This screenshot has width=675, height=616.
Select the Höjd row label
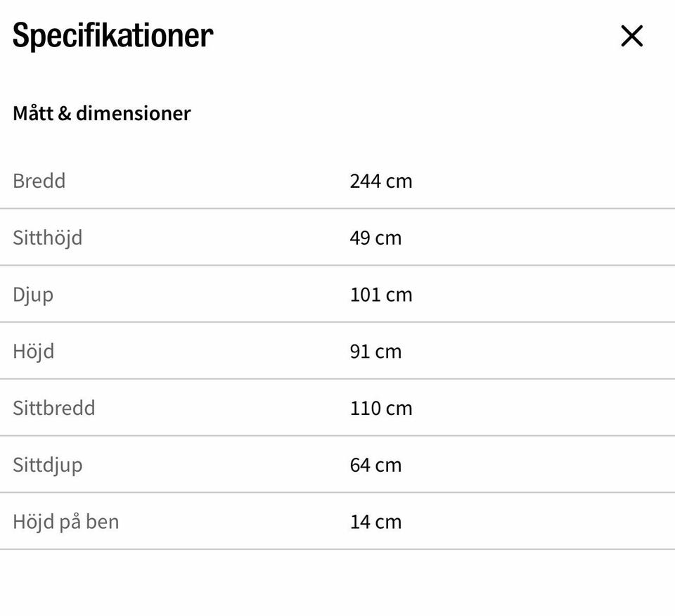pos(33,351)
